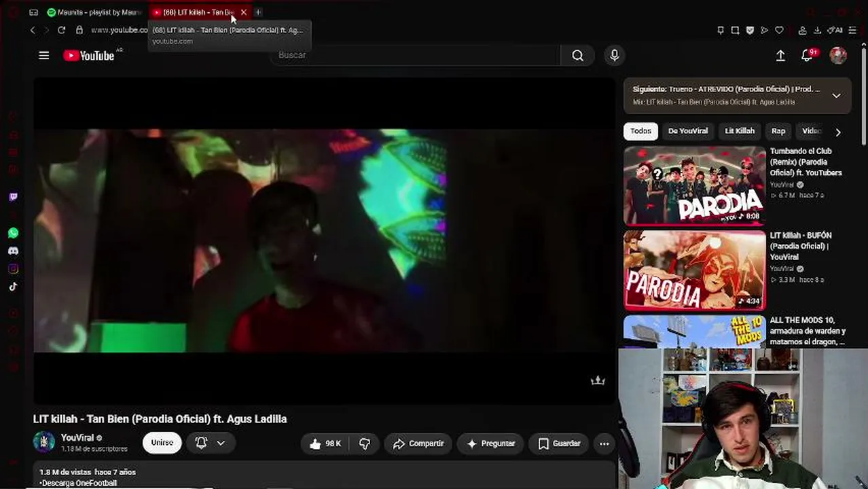Screen dimensions: 868x489
Task: Reload the page
Action: pos(61,30)
